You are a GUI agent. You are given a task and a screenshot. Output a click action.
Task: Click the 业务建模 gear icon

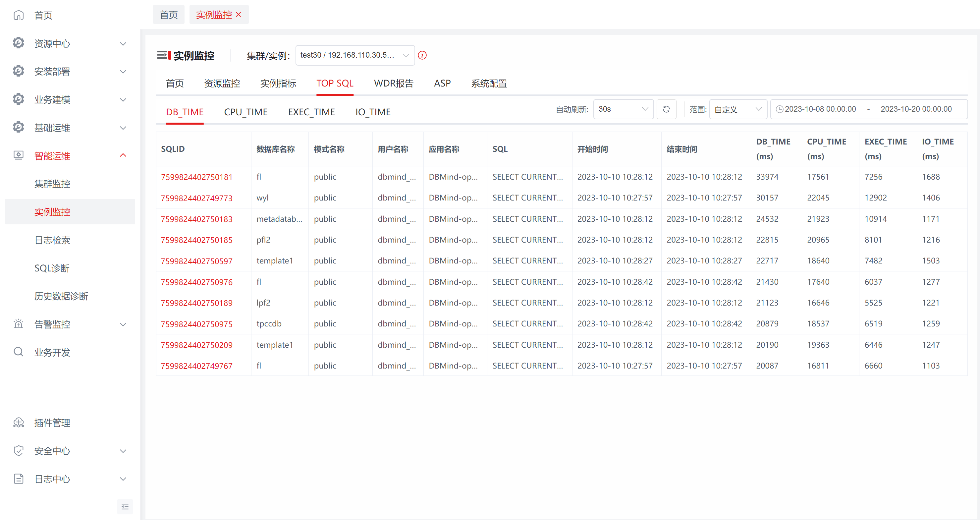[18, 99]
